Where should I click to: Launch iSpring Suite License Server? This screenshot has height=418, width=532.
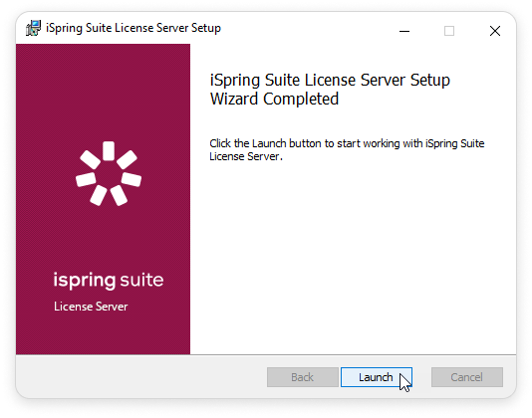[377, 377]
